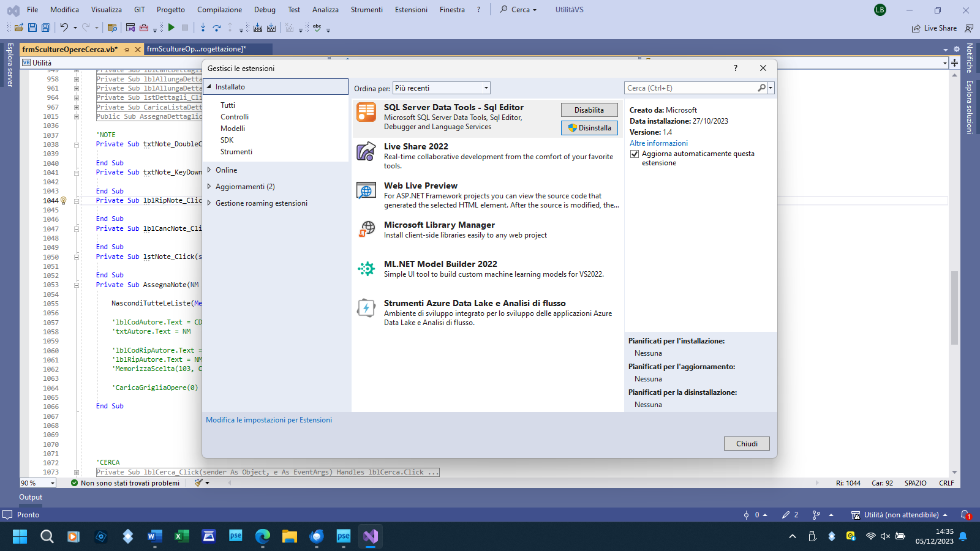This screenshot has width=980, height=551.
Task: Open the search options dropdown arrow
Action: pos(771,88)
